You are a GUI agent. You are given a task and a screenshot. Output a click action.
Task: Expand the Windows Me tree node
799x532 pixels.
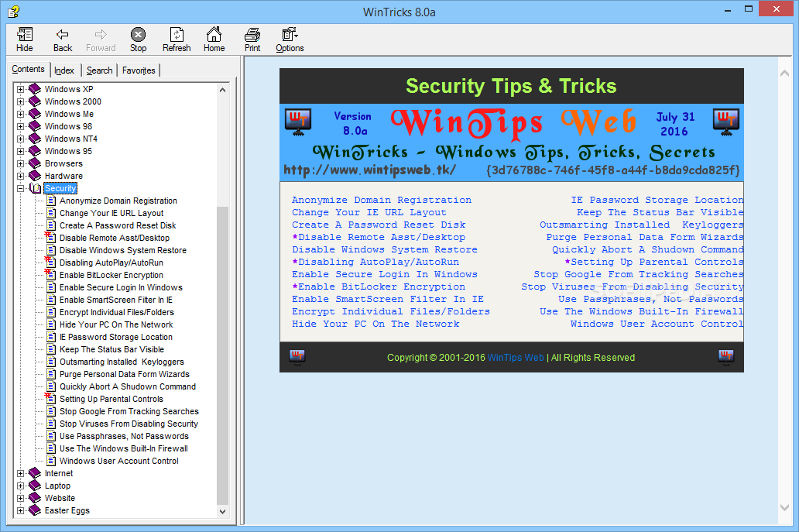pyautogui.click(x=20, y=114)
